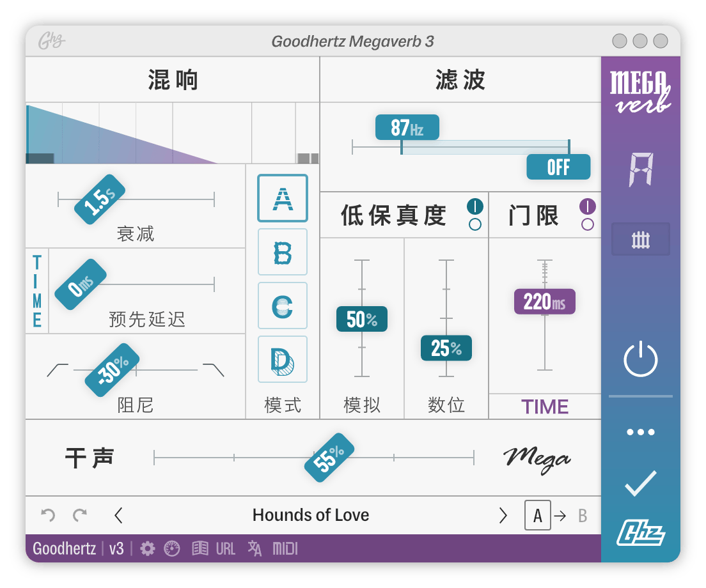Open the dial meter icon in footer
Screen dimensions: 706x588
(172, 549)
